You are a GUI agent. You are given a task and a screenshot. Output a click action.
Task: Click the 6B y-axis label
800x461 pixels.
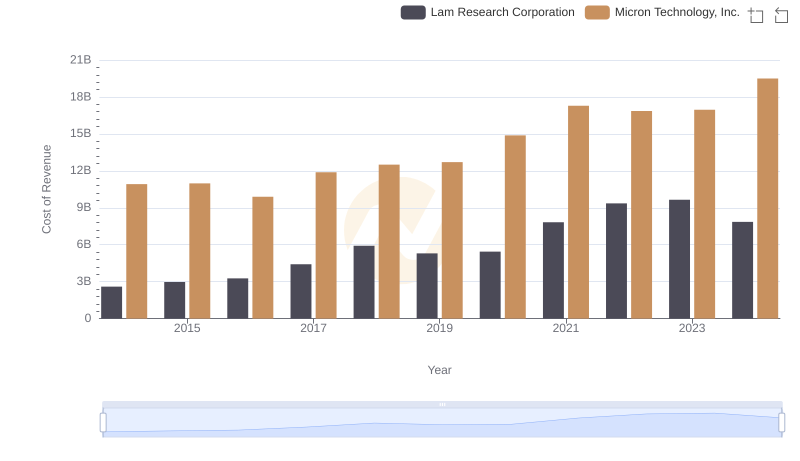(x=84, y=244)
